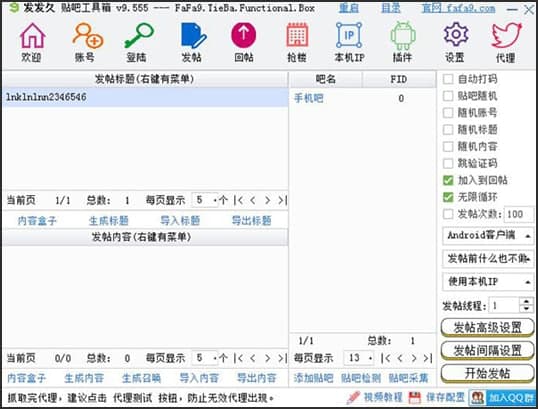Open the 使用本机IP dropdown

point(488,282)
